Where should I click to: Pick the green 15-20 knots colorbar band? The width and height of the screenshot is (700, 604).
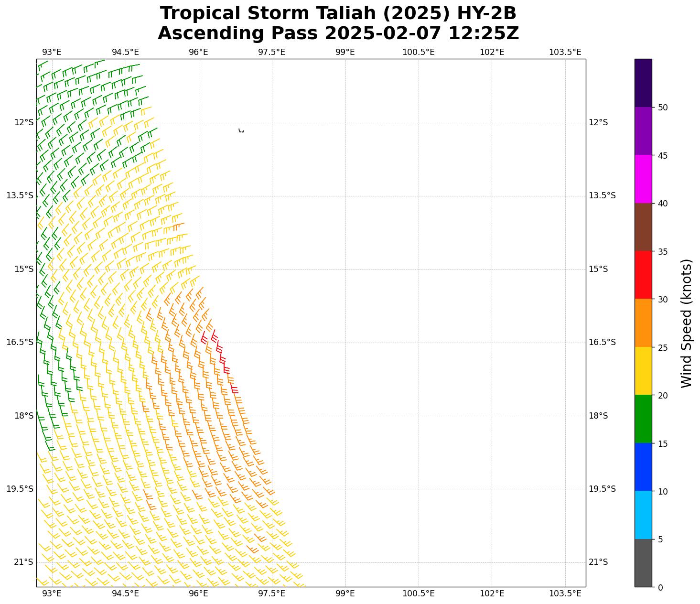[643, 419]
